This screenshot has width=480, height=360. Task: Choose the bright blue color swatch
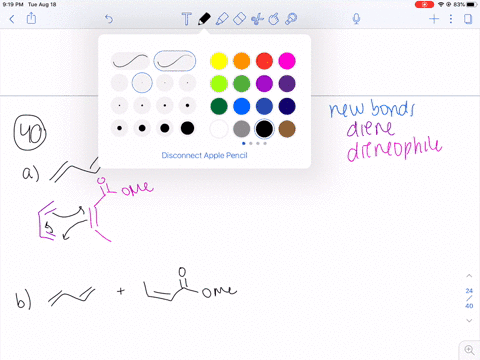[x=242, y=106]
